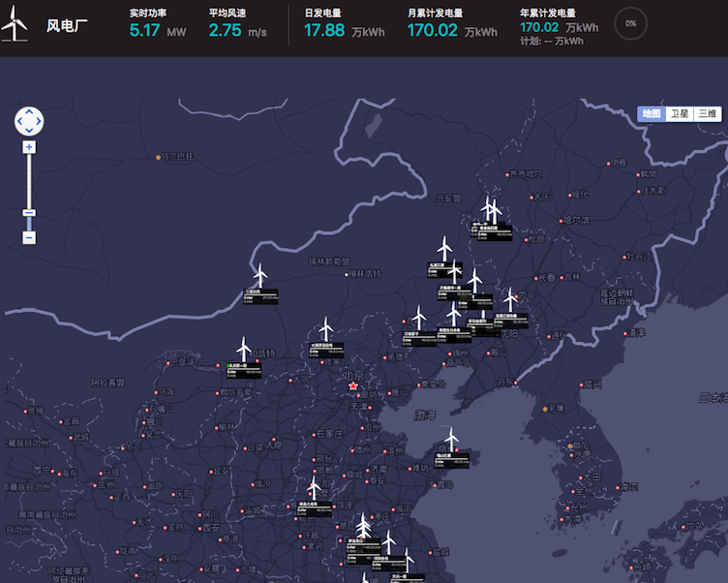Click the zoom slider track above the handle
Viewport: 728px width, 583px height.
coord(29,181)
